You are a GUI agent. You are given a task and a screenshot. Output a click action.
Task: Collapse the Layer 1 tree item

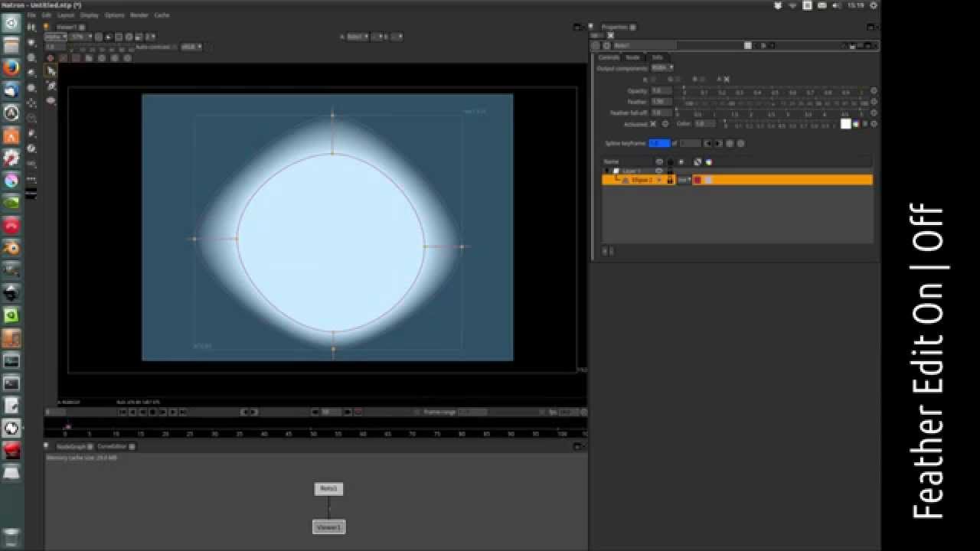click(x=608, y=171)
